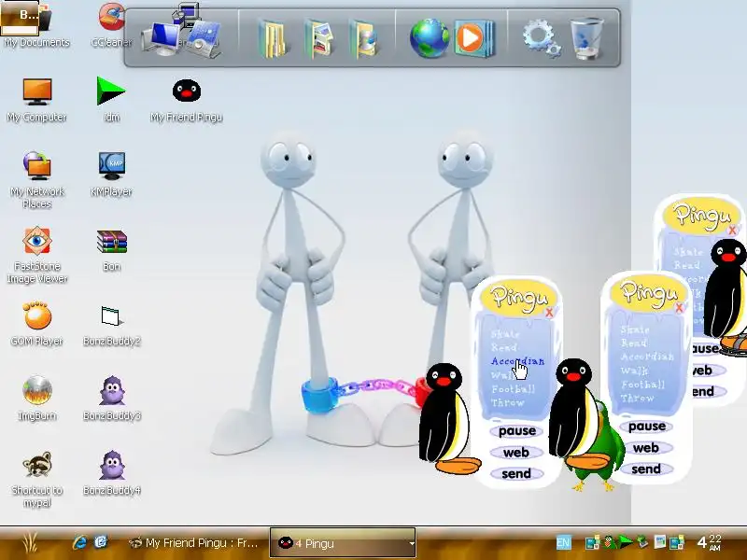Choose Skate in middle Pingu panel
This screenshot has height=560, width=747.
coord(635,329)
